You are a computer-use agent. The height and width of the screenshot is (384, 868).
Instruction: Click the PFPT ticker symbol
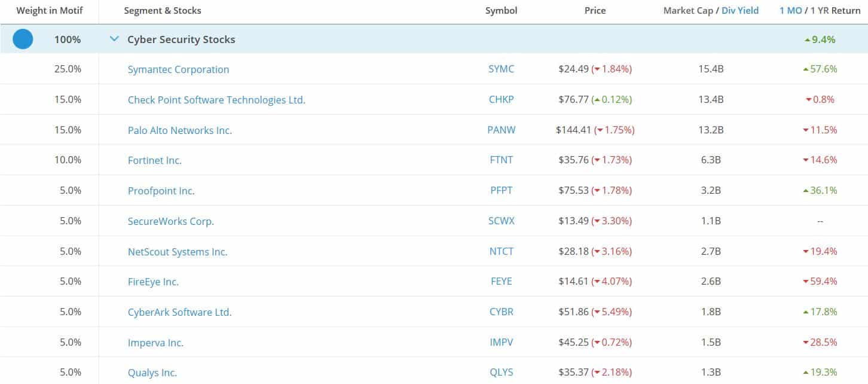click(x=501, y=191)
